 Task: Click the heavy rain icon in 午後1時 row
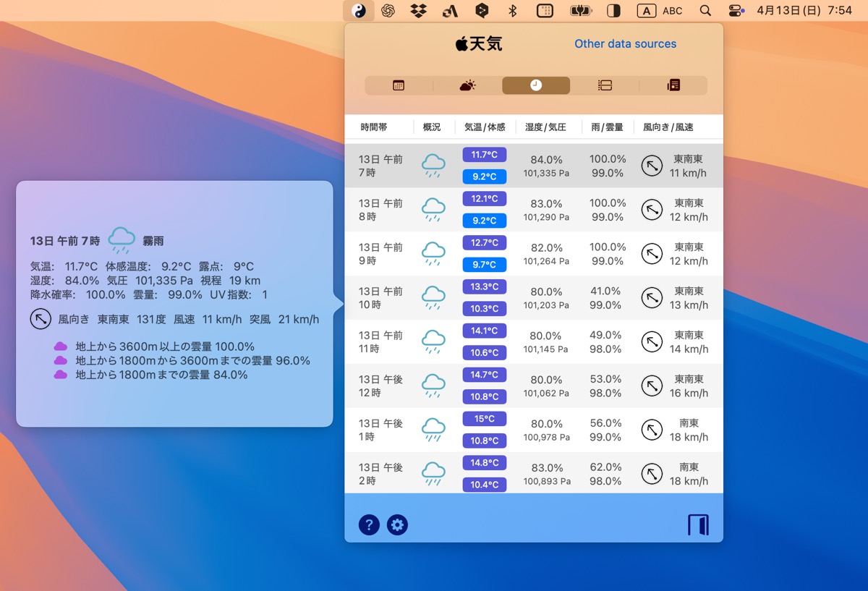click(433, 430)
